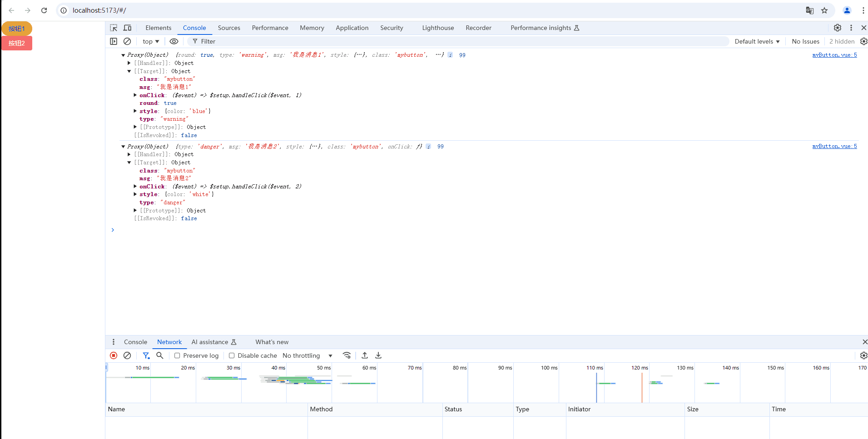Image resolution: width=868 pixels, height=439 pixels.
Task: Close the bottom drawer panel
Action: [x=864, y=342]
